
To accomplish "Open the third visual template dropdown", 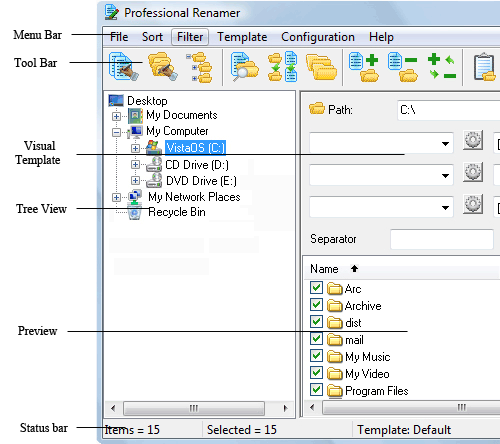I will 445,208.
